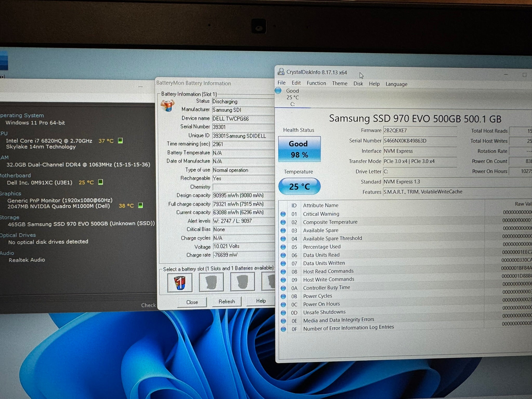Screen dimensions: 532x399
Task: Click the status dot for Power On Hours row
Action: click(283, 304)
